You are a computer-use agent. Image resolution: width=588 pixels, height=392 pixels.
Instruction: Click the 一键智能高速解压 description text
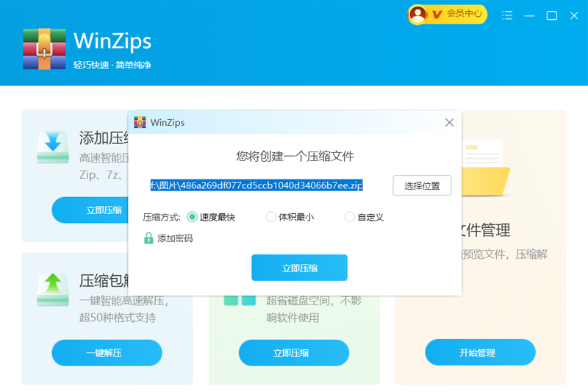coord(123,301)
